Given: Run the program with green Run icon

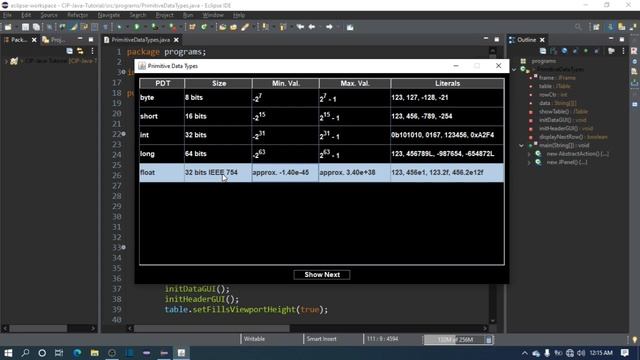Looking at the screenshot, I should point(137,27).
